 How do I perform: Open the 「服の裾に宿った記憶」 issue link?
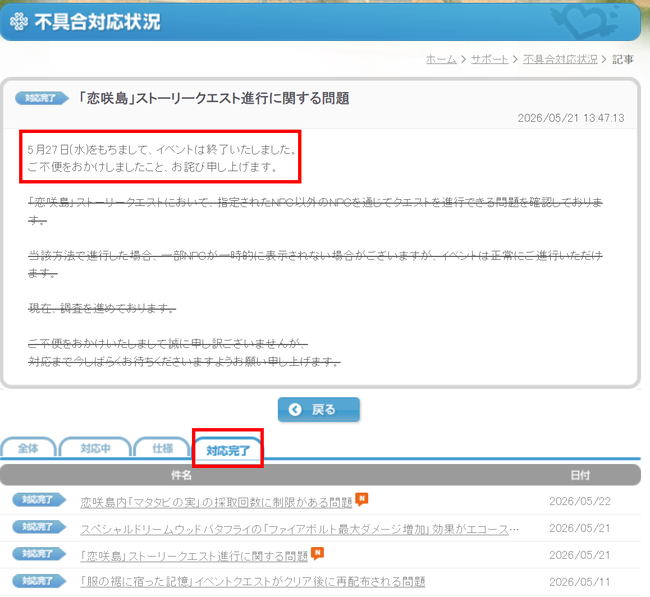pos(253,582)
